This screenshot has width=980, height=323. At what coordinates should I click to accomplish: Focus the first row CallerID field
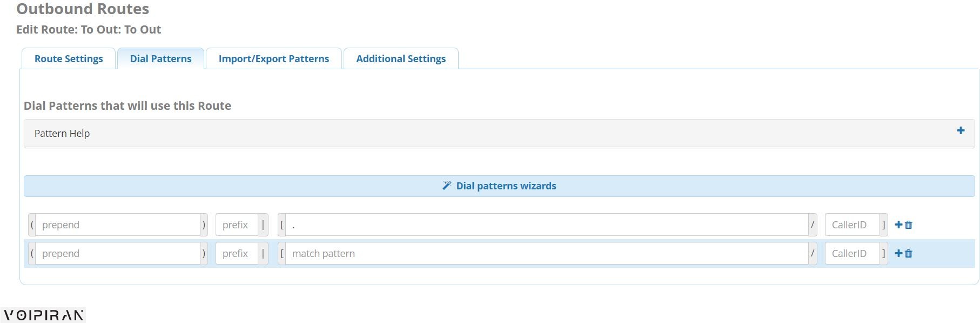[852, 225]
